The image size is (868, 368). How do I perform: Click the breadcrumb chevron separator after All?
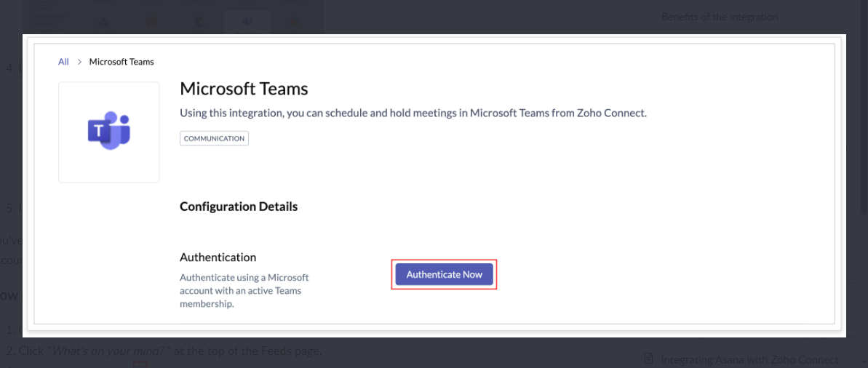click(79, 62)
